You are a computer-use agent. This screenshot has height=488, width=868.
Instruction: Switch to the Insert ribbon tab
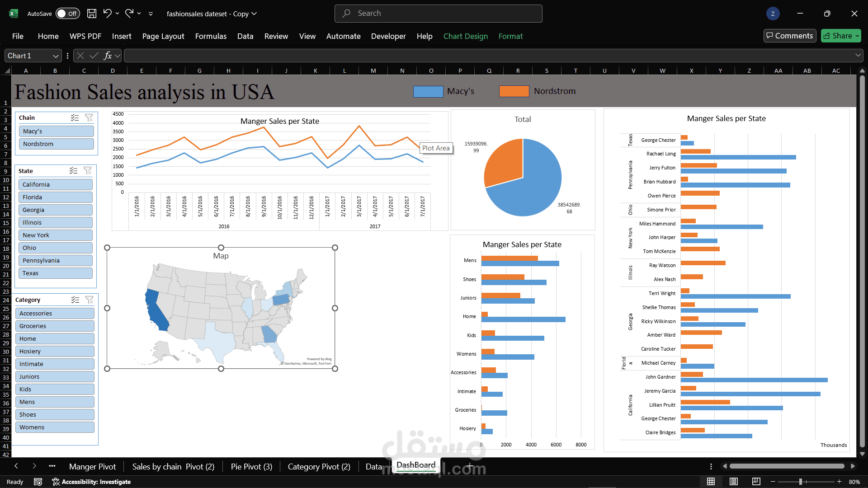tap(122, 36)
